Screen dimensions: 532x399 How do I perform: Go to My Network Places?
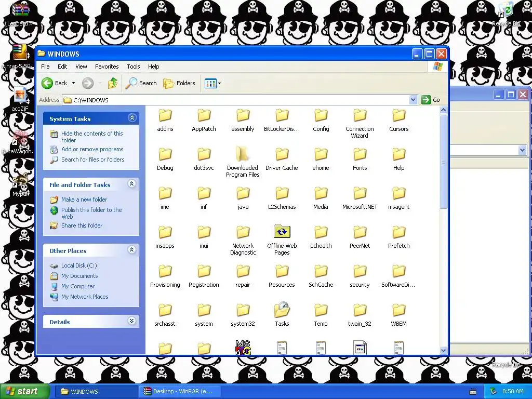pos(85,297)
